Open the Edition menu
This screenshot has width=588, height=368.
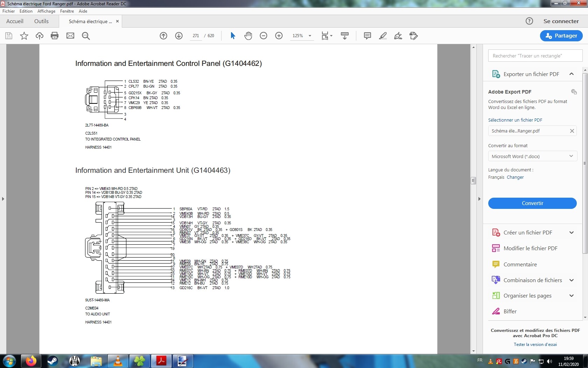click(x=26, y=11)
